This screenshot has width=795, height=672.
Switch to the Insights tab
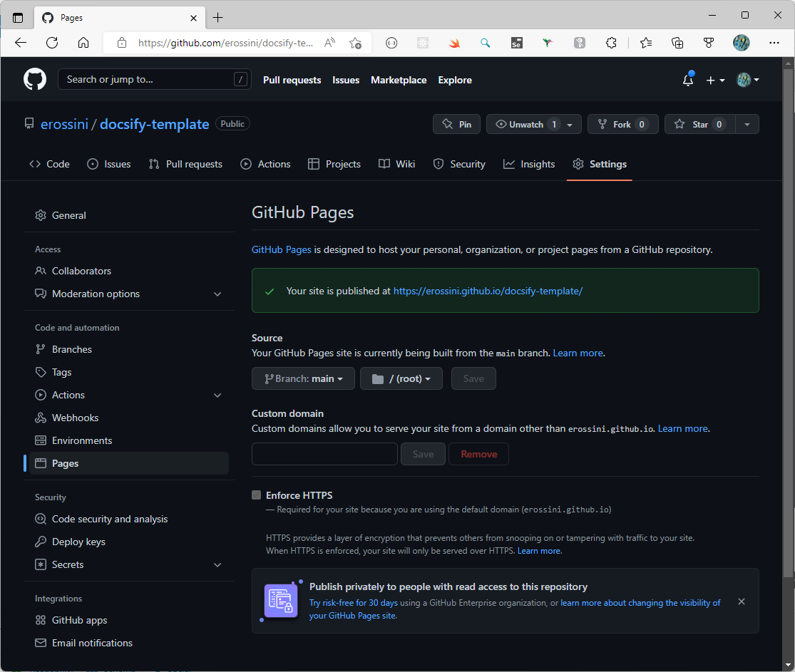click(529, 164)
